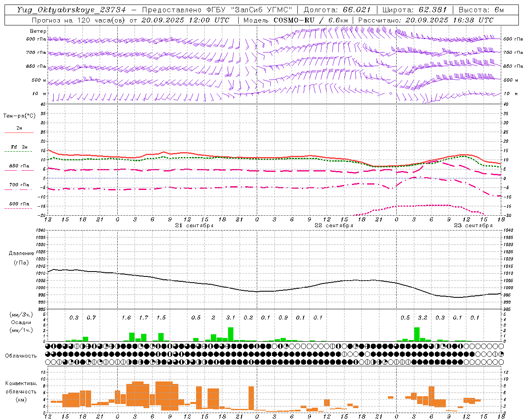Click the 22 сентября date label
The image size is (525, 420).
pos(334,226)
